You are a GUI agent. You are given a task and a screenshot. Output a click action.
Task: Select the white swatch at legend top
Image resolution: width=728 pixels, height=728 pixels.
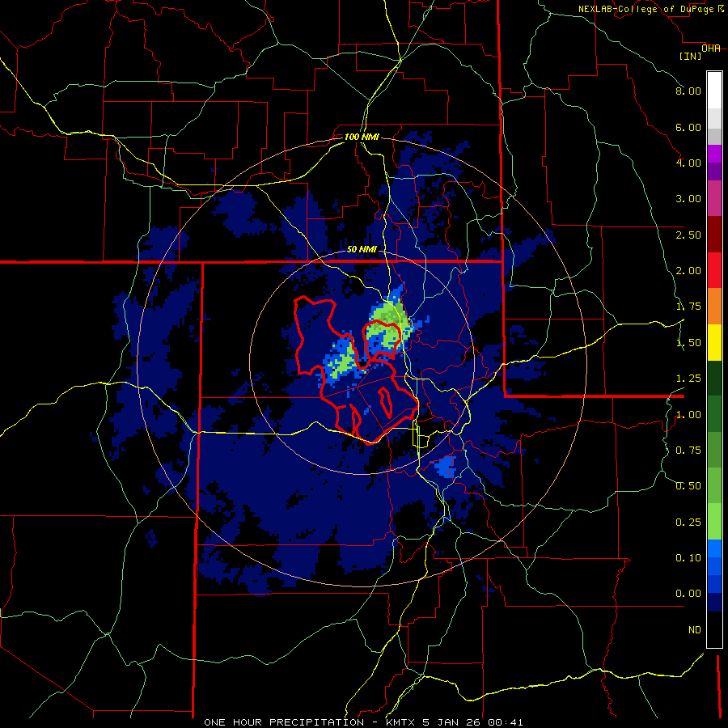pos(714,90)
